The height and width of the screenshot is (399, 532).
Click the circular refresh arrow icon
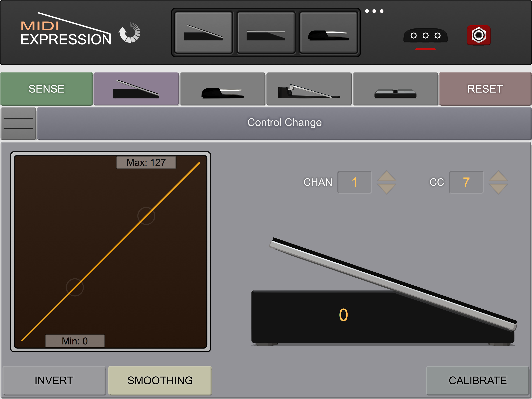[130, 33]
